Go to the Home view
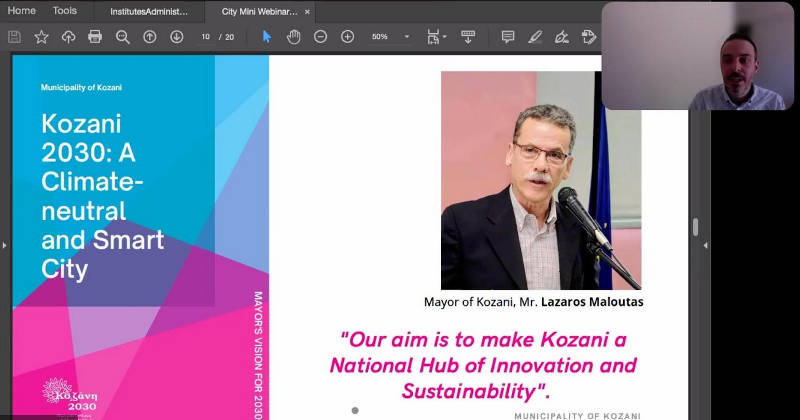Screen dimensions: 800x420 tap(21, 11)
